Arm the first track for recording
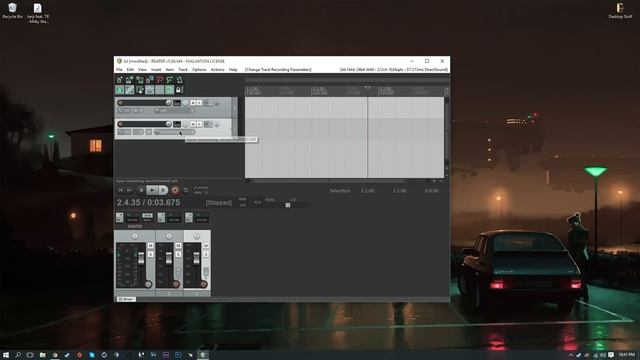Viewport: 640px width, 360px height. [120, 103]
